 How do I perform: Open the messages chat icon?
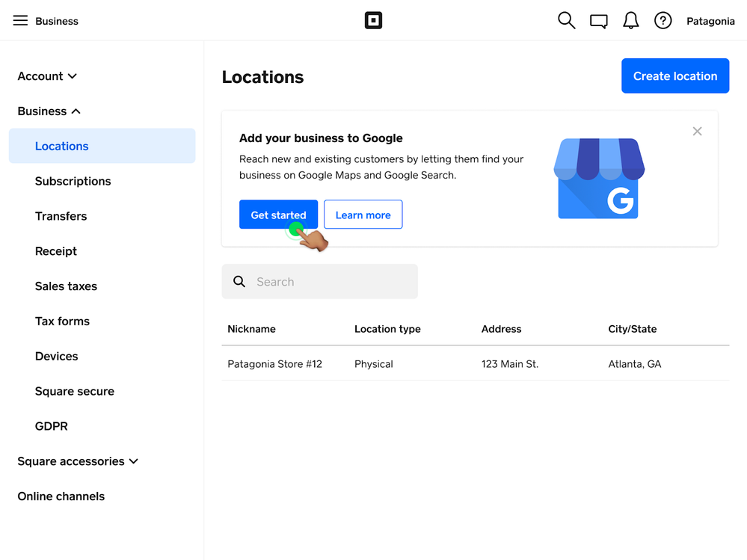coord(598,22)
